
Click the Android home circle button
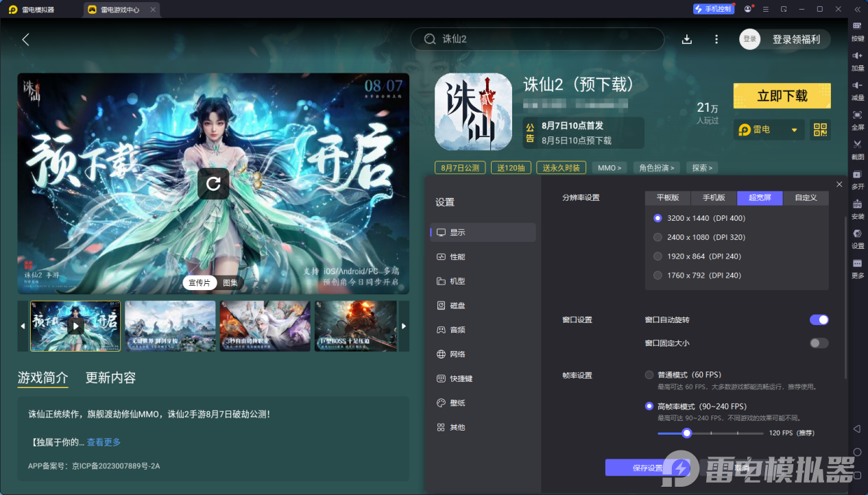pyautogui.click(x=857, y=452)
